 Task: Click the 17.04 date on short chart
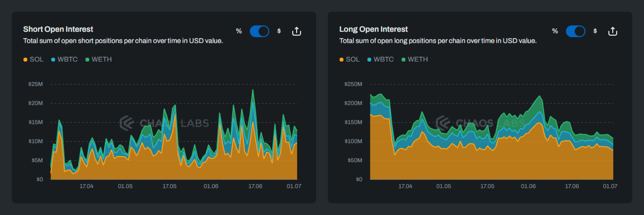coord(87,186)
